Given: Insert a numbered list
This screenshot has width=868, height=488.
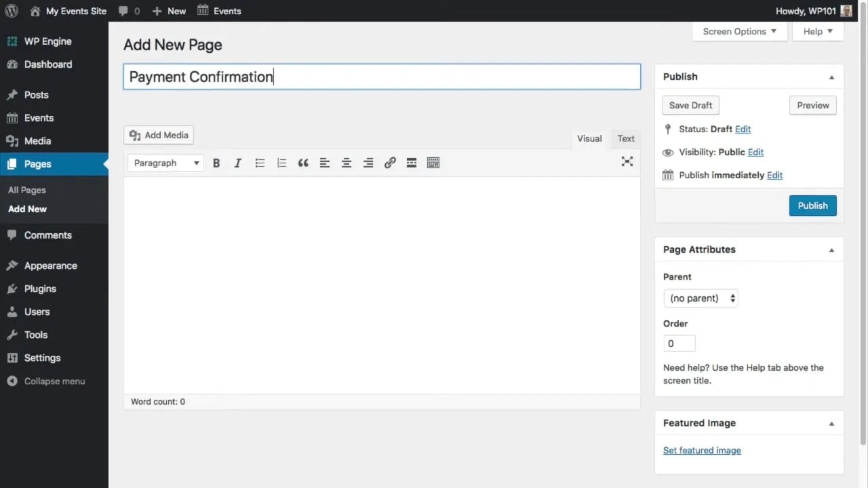Looking at the screenshot, I should click(281, 163).
